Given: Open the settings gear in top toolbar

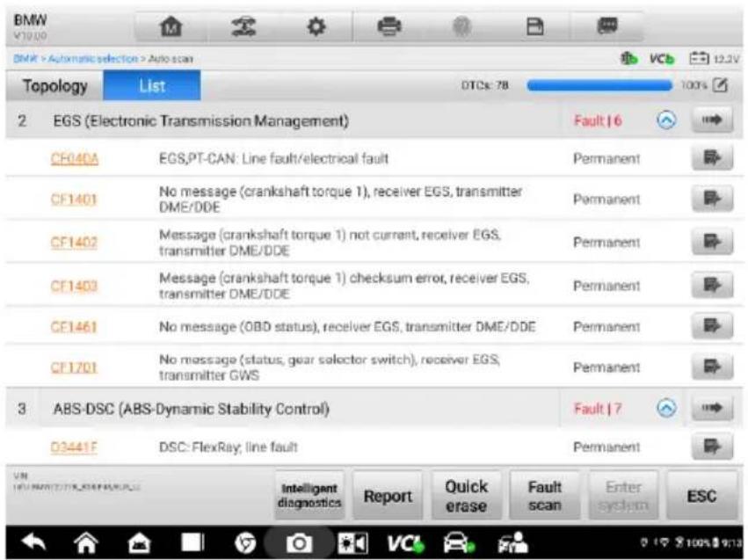Looking at the screenshot, I should click(316, 26).
